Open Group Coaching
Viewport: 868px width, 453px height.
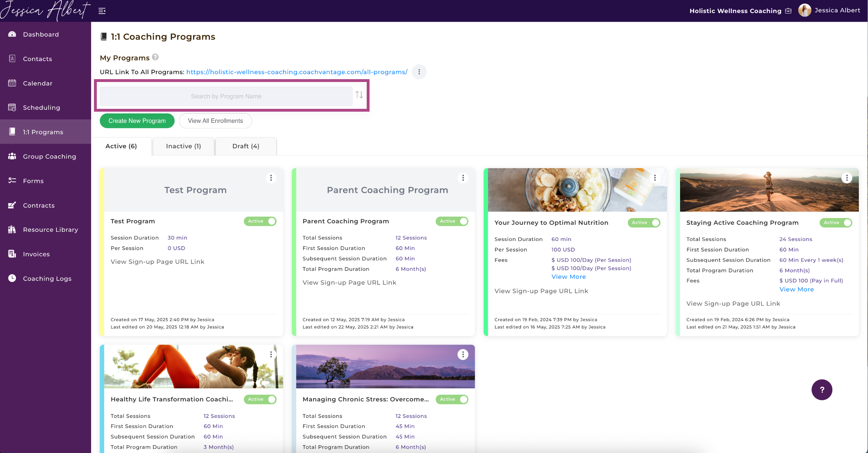[x=46, y=156]
